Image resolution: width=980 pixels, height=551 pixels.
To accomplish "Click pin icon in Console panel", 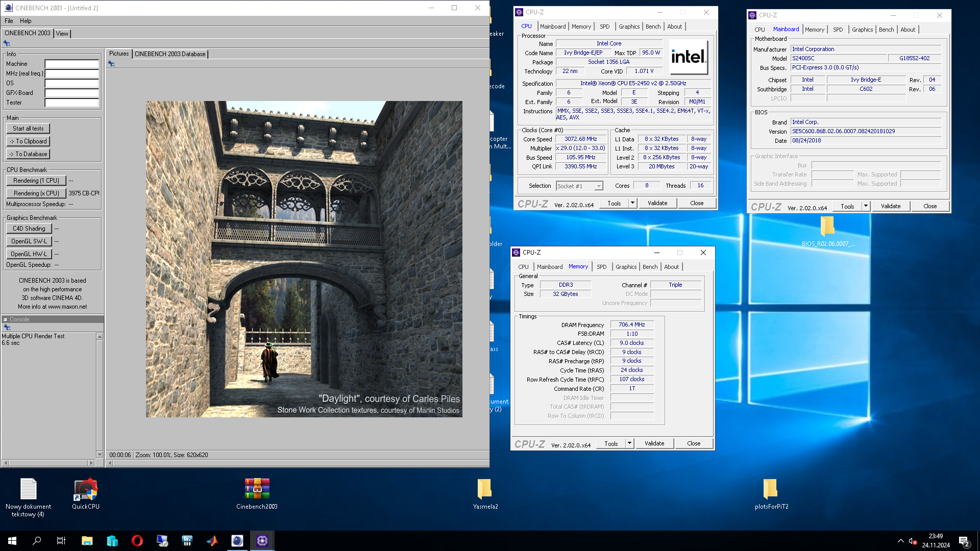I will coord(7,328).
